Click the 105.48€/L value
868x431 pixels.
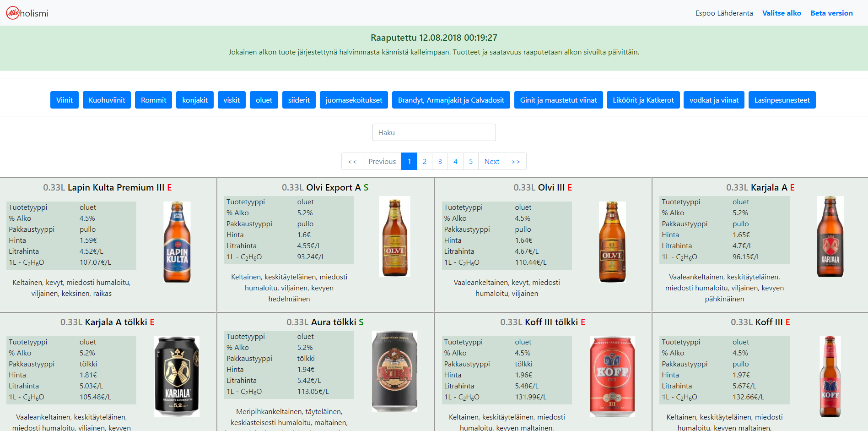[96, 397]
